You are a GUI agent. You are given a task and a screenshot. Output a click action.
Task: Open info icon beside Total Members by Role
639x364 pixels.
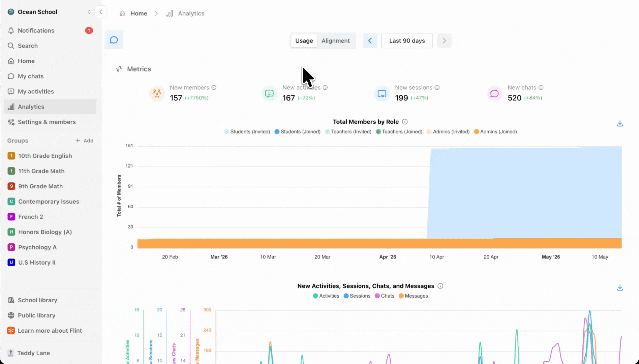click(x=405, y=122)
